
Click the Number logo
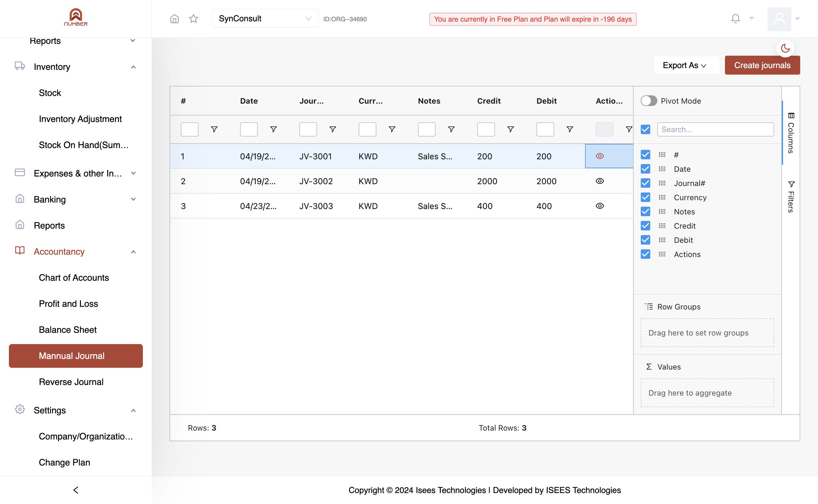(x=76, y=17)
